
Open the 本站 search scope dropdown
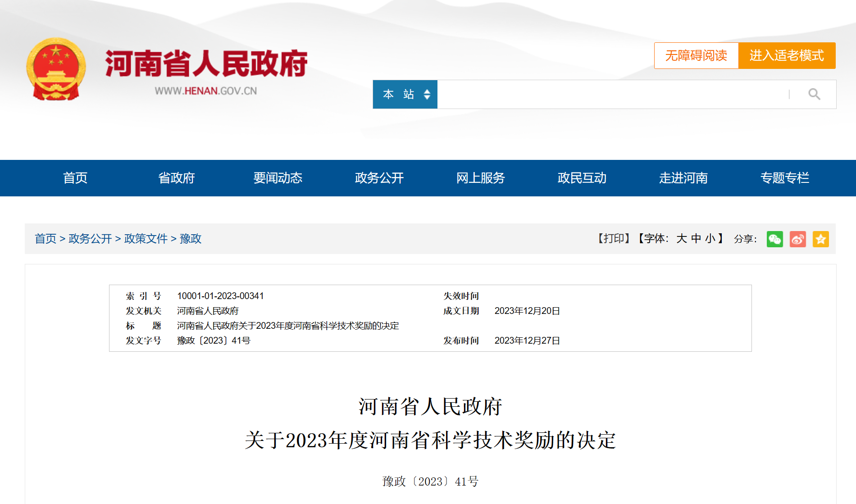(x=405, y=94)
